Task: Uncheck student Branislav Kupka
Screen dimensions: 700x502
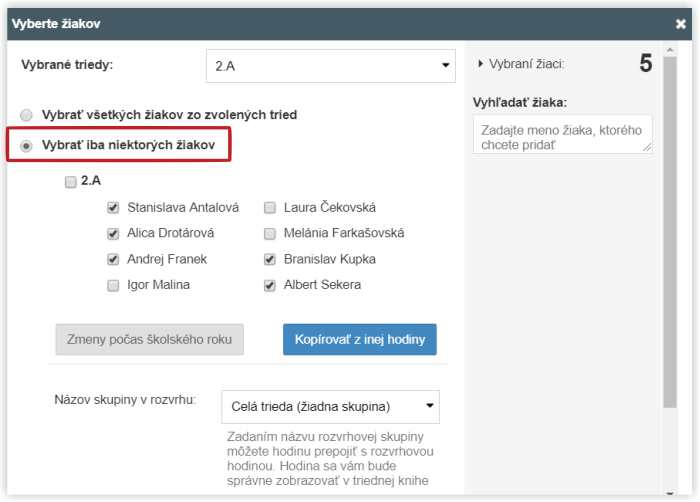Action: pos(270,259)
